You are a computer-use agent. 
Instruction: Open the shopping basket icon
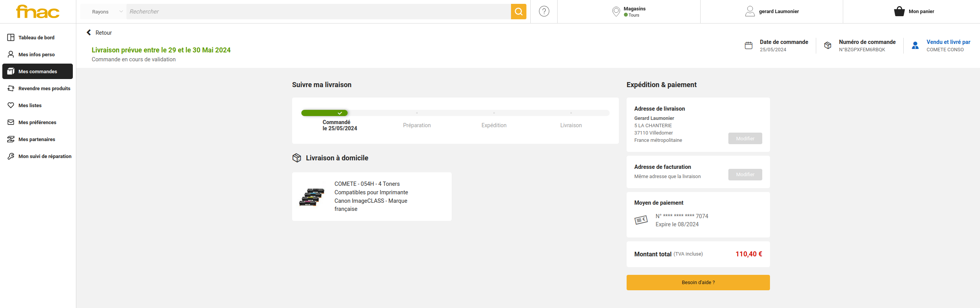[899, 12]
